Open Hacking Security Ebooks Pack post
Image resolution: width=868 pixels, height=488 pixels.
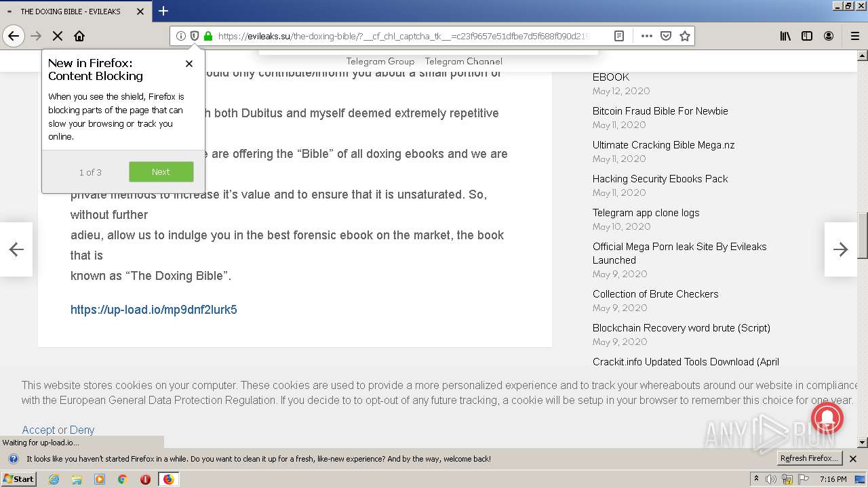pos(660,179)
